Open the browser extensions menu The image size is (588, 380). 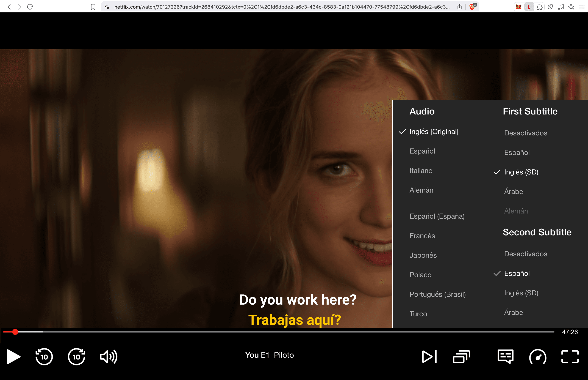click(540, 7)
